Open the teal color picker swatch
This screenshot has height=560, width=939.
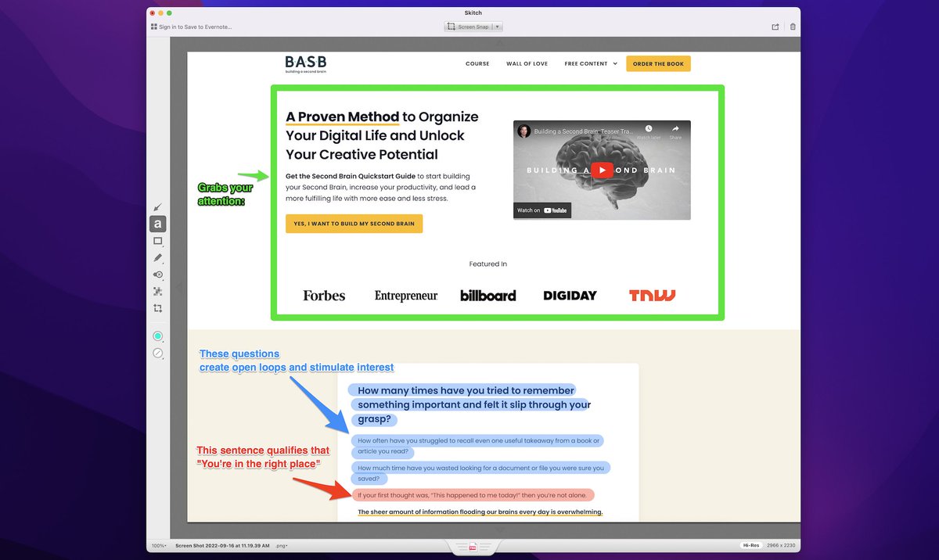tap(157, 336)
